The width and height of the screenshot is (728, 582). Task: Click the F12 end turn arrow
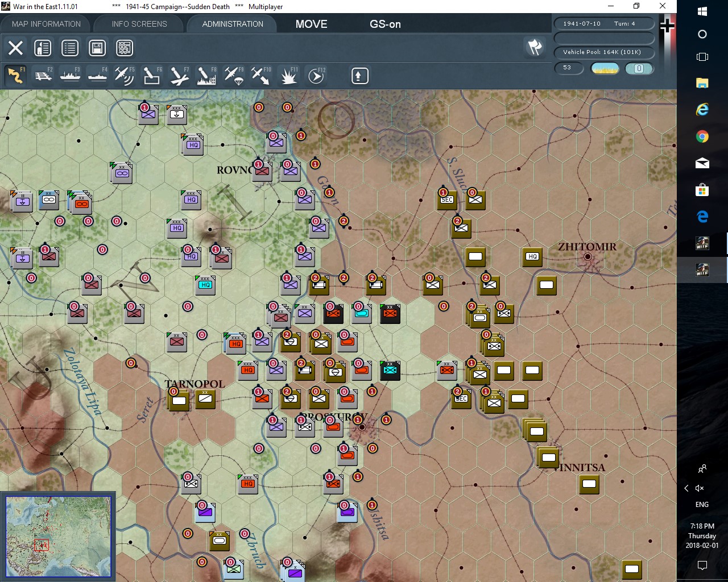[x=316, y=76]
